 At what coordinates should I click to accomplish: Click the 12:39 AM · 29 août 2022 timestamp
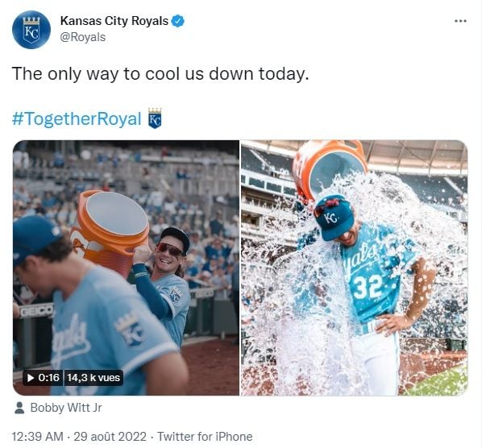click(79, 437)
